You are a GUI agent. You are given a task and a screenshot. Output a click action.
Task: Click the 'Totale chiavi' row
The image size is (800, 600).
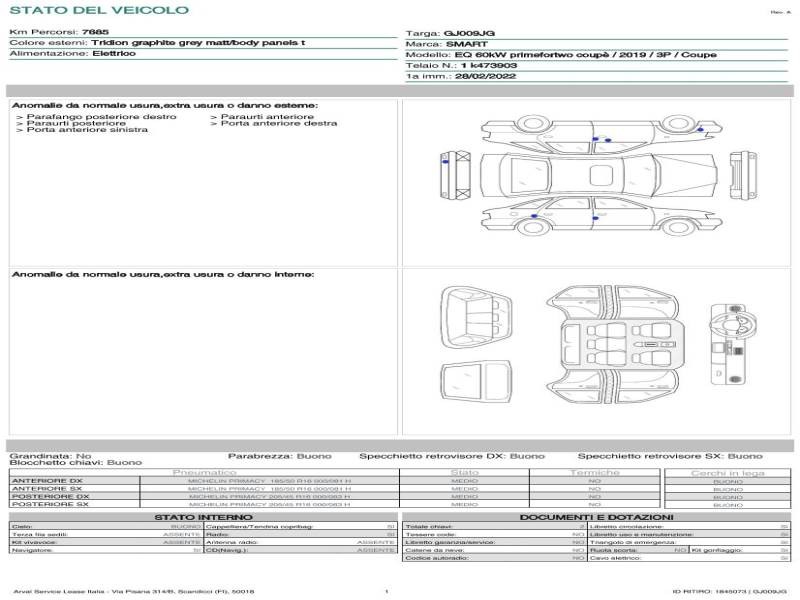495,526
